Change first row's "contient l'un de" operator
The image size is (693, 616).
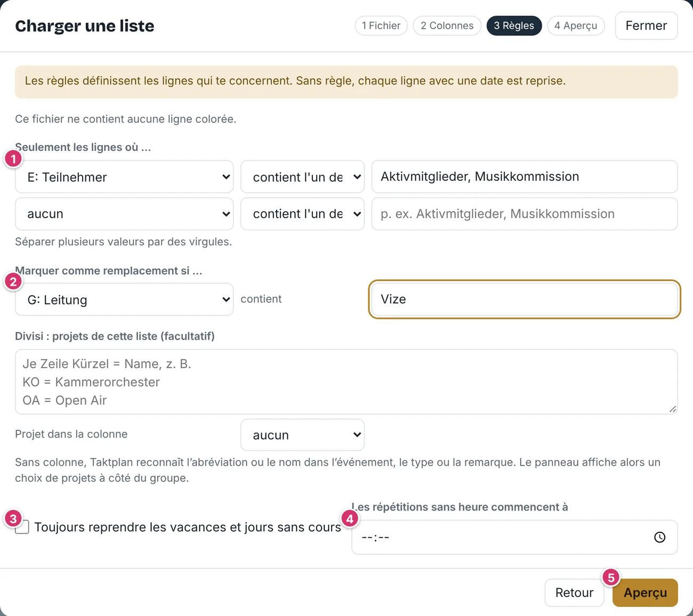(x=302, y=177)
